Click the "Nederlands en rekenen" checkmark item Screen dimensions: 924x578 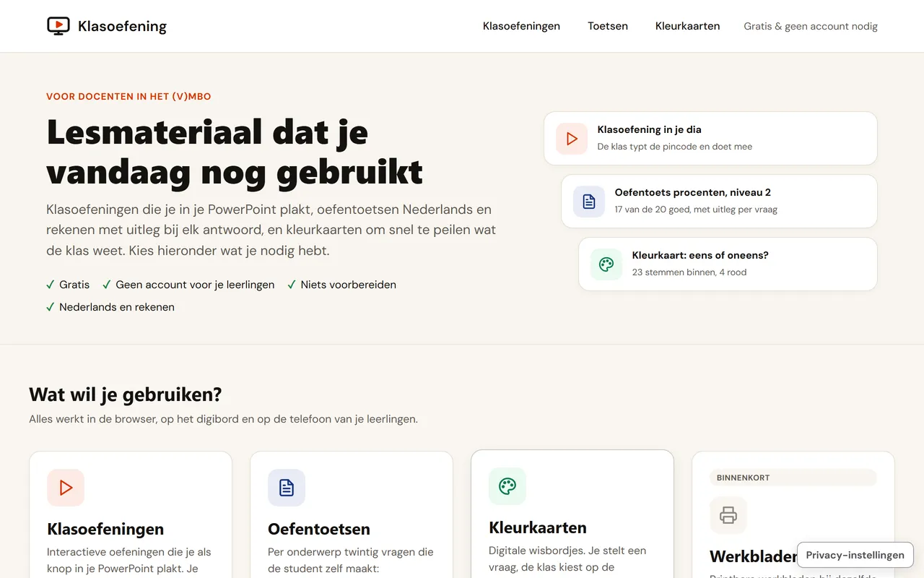click(x=110, y=307)
